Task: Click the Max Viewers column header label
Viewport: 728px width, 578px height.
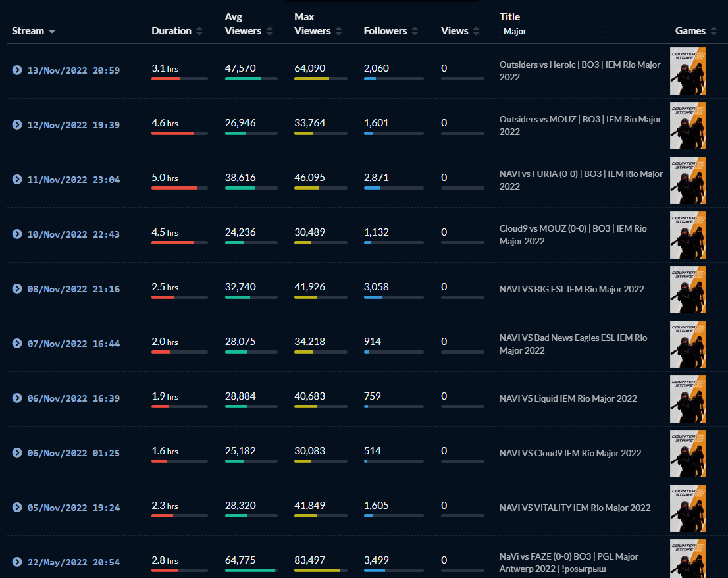Action: (313, 24)
